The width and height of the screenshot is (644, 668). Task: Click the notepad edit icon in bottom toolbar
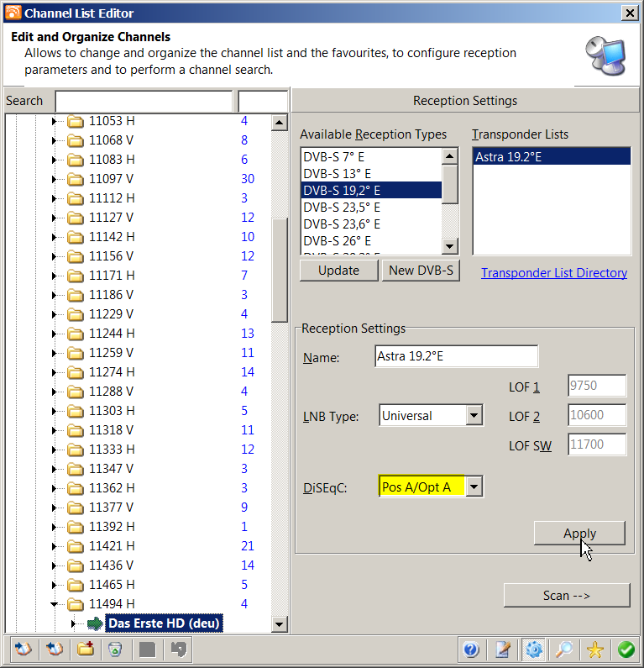[502, 649]
